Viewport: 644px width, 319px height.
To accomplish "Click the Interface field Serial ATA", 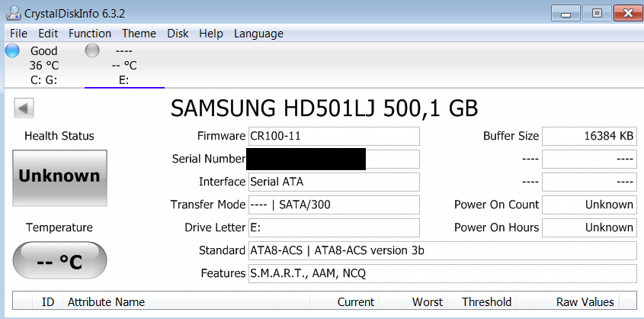I will [x=334, y=182].
